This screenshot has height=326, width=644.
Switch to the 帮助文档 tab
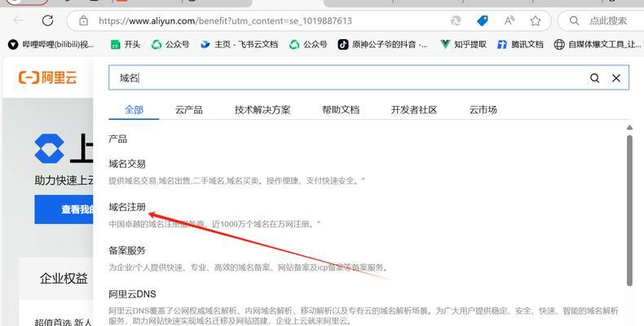tap(341, 110)
